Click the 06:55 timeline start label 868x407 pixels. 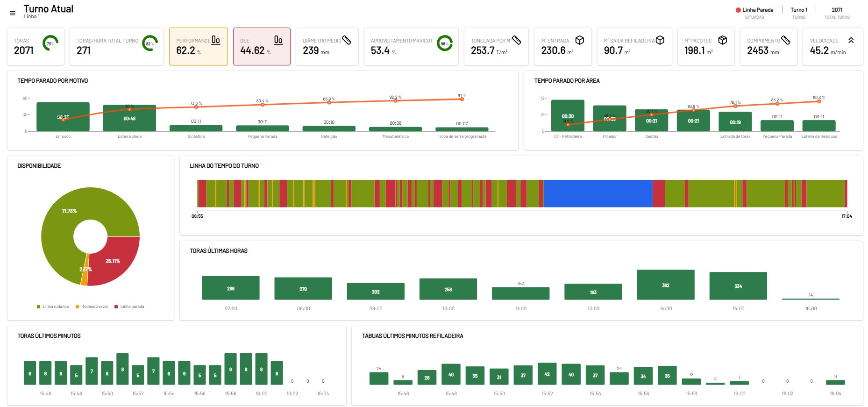tap(197, 216)
